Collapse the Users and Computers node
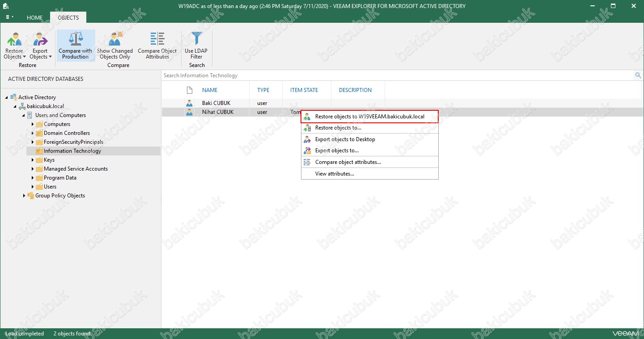The image size is (644, 339). click(x=24, y=115)
